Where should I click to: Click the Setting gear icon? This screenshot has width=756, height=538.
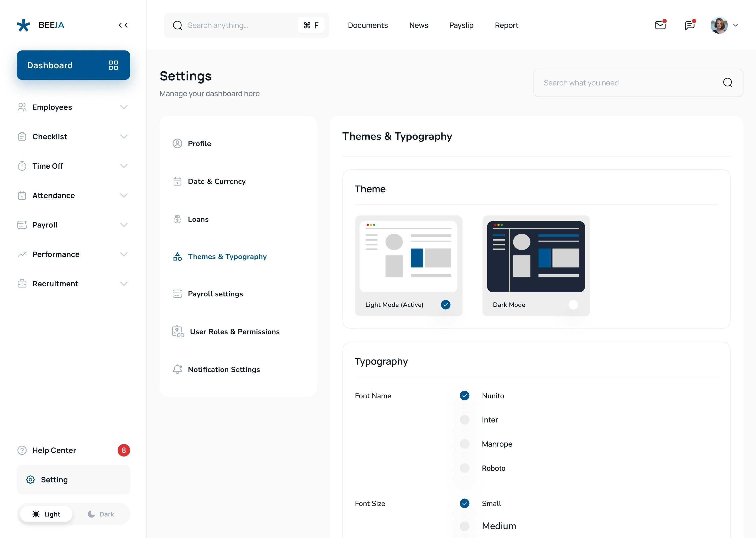[x=30, y=480]
